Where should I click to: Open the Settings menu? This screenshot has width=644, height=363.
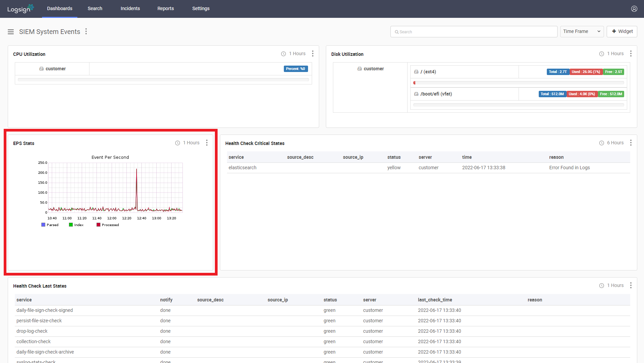coord(201,9)
